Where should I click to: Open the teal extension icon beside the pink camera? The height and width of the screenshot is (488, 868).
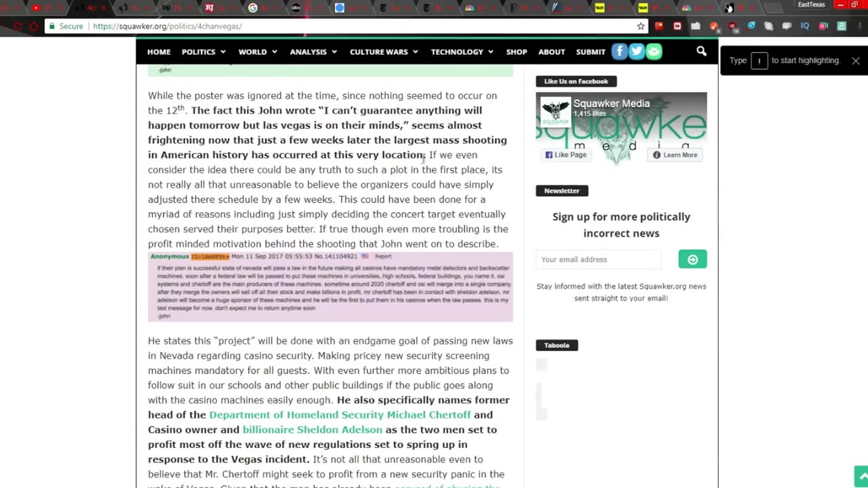pyautogui.click(x=842, y=26)
